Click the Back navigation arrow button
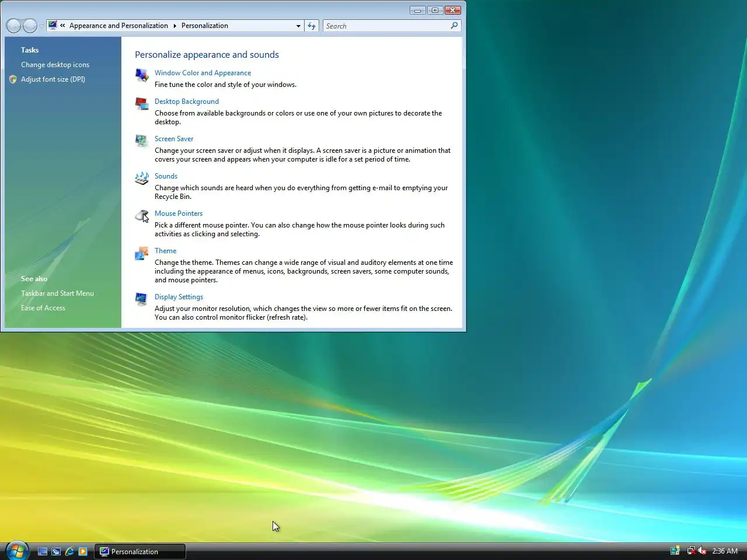 point(13,26)
